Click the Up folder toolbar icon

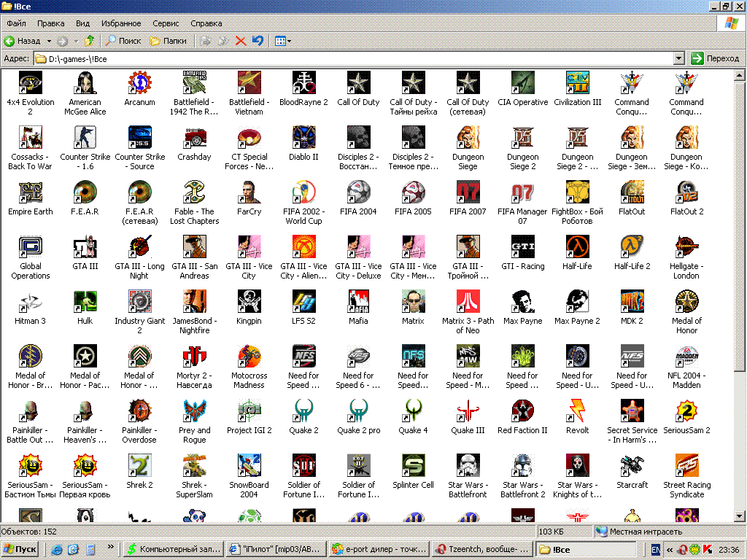[89, 41]
